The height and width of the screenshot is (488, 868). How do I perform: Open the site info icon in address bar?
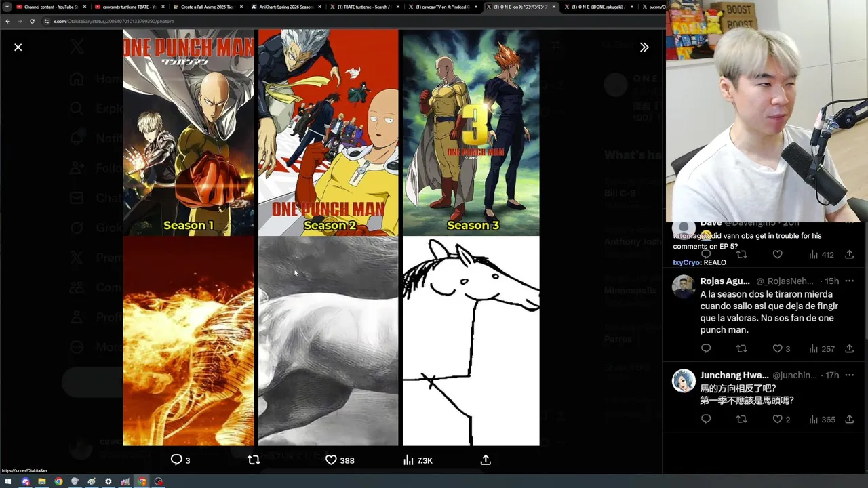tap(47, 21)
